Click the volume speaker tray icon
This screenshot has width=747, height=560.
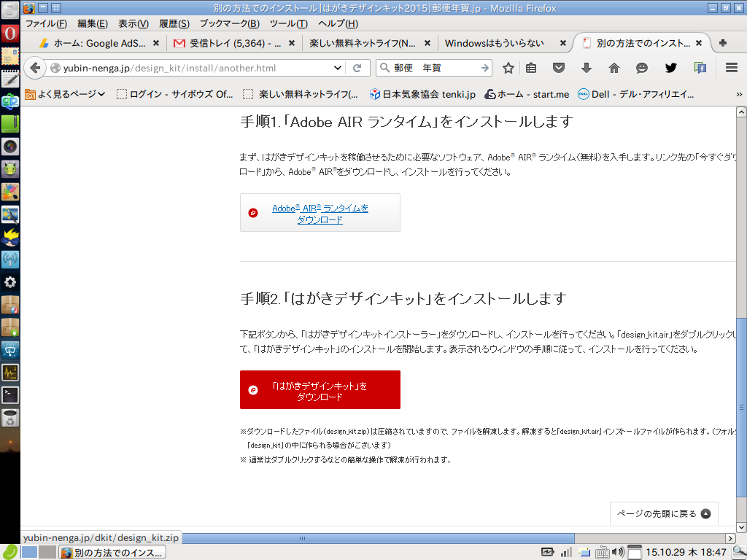[618, 553]
